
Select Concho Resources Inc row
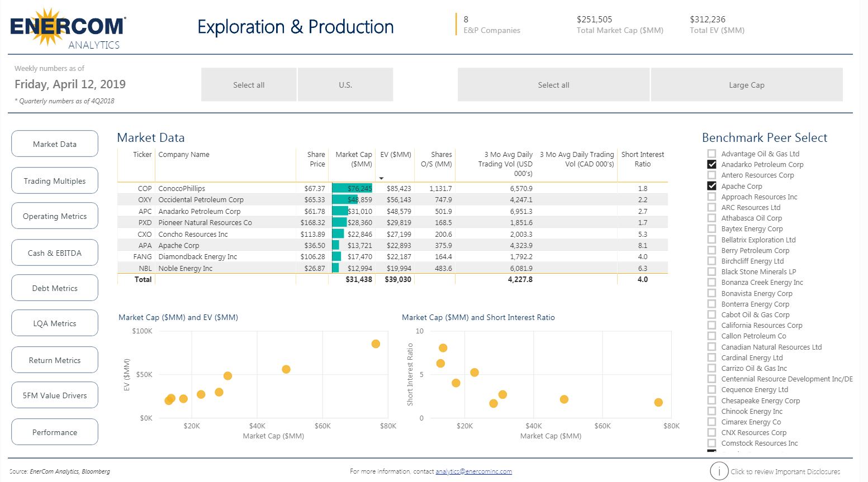click(193, 234)
